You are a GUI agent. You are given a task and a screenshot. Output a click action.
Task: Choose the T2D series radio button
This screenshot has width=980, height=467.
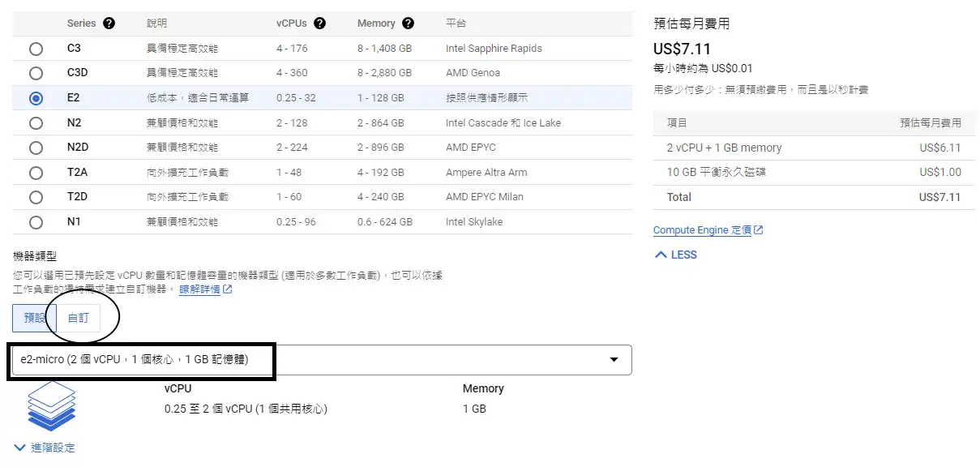point(36,197)
